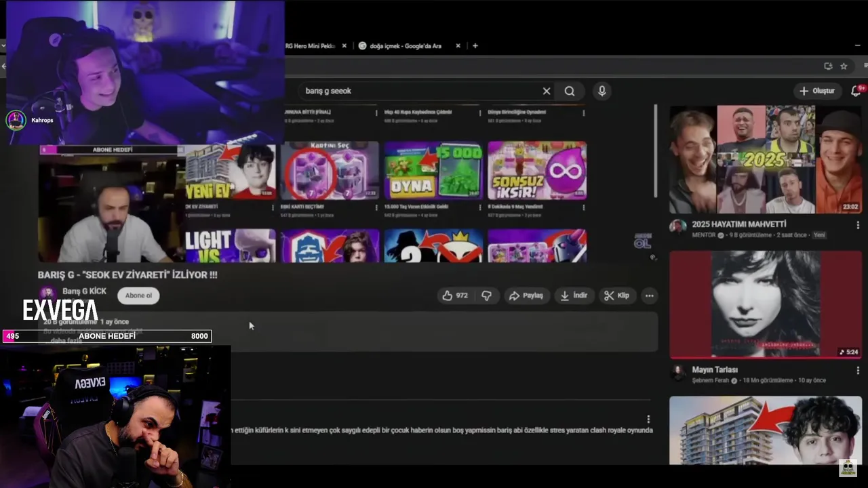Open the LIGHT VS video thumbnail
Image resolution: width=868 pixels, height=488 pixels.
coord(231,245)
